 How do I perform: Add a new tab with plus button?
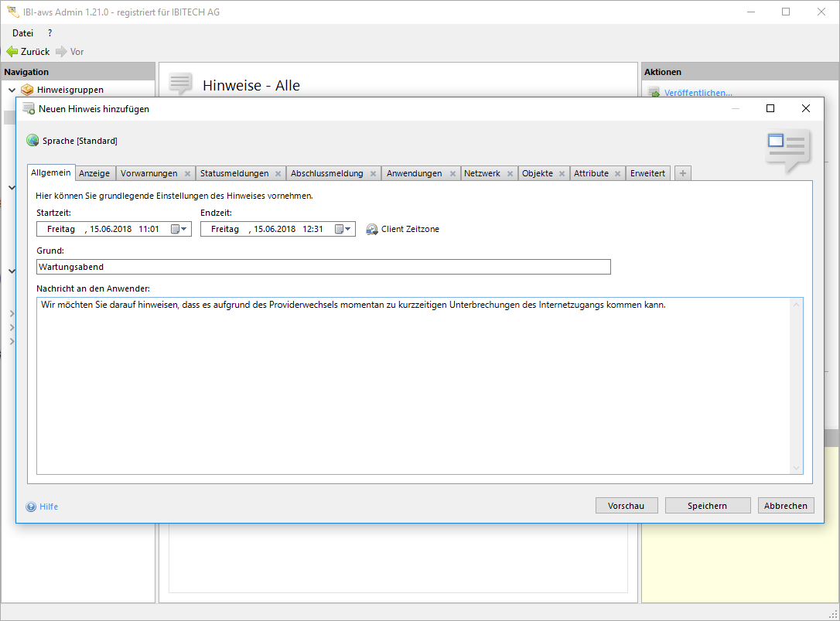[x=682, y=173]
